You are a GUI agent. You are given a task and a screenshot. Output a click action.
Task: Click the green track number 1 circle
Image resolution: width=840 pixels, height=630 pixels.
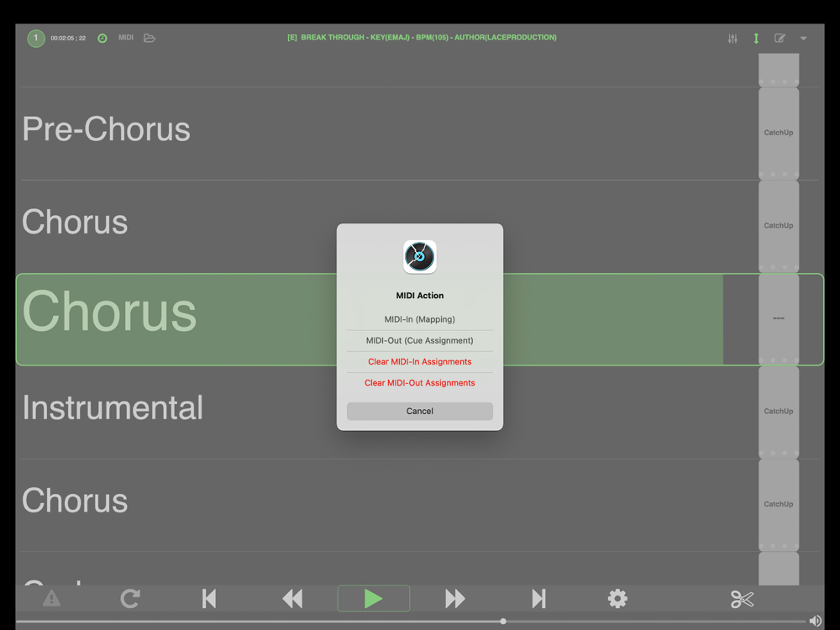coord(36,38)
